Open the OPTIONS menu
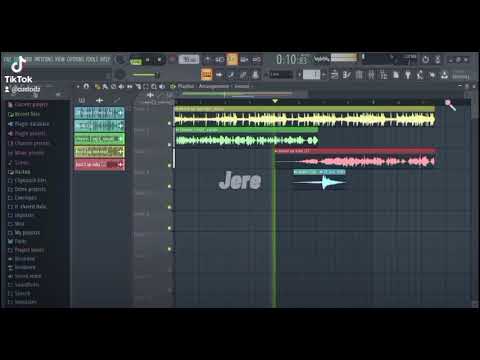This screenshot has height=360, width=480. pos(75,60)
